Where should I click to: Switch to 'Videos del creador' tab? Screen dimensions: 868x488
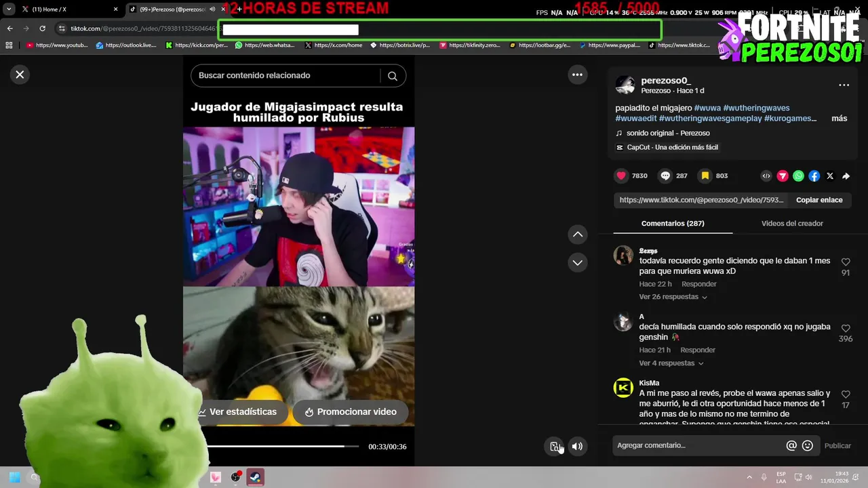792,223
